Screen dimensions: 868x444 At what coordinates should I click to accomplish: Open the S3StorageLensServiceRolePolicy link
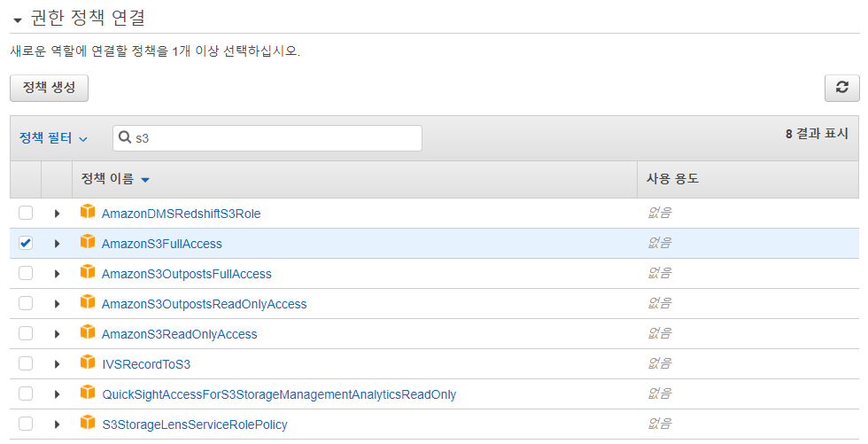(x=194, y=425)
